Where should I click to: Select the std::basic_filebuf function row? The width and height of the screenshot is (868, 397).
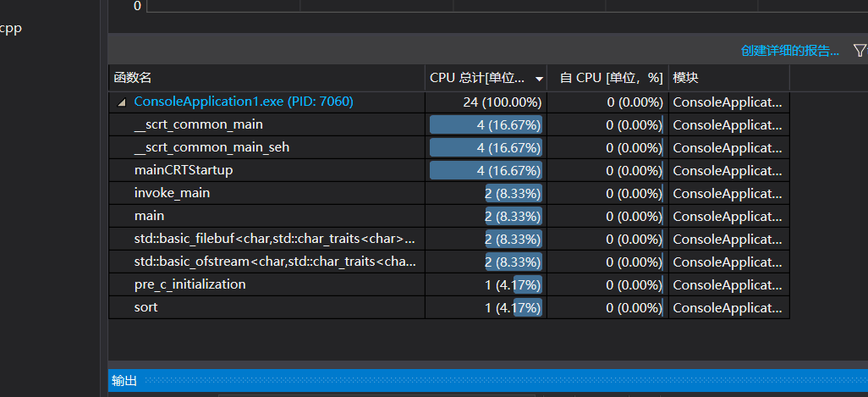[274, 239]
